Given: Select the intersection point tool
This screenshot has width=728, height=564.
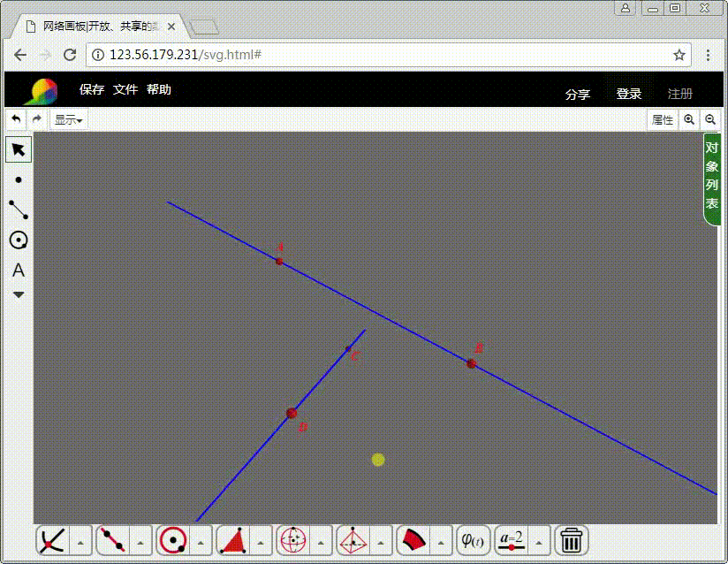Looking at the screenshot, I should (x=52, y=540).
